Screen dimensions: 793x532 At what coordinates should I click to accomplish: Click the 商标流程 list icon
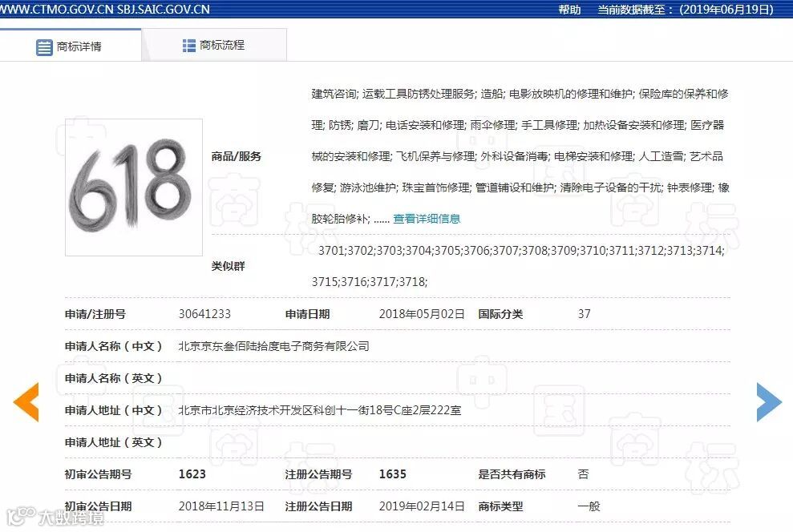(x=188, y=46)
